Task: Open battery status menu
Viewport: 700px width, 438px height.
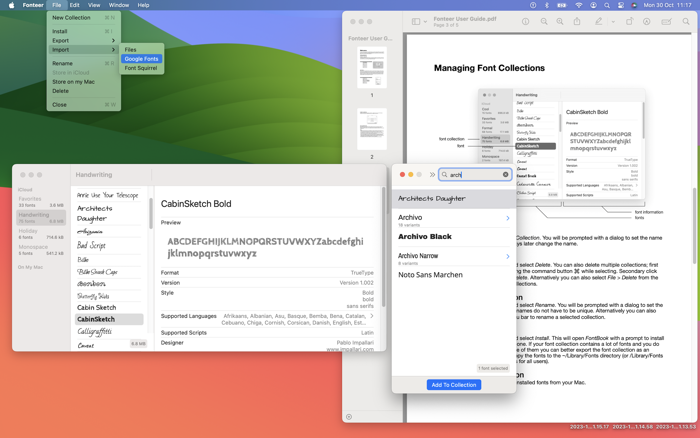Action: pyautogui.click(x=562, y=5)
